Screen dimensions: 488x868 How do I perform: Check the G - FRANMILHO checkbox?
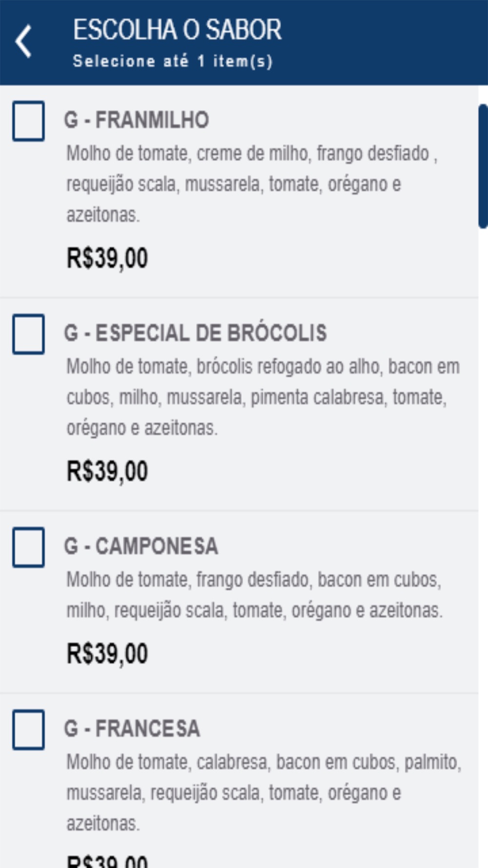point(28,121)
